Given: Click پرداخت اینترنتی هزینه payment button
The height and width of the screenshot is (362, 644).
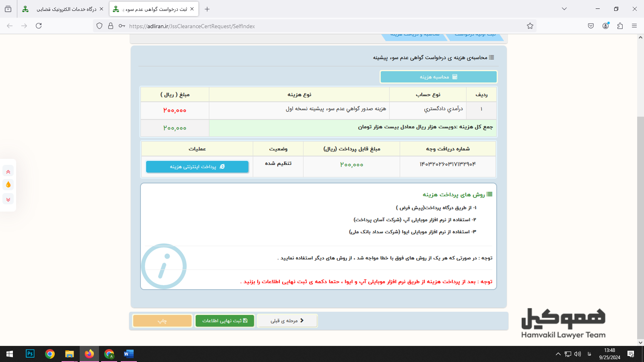Looking at the screenshot, I should click(x=197, y=167).
